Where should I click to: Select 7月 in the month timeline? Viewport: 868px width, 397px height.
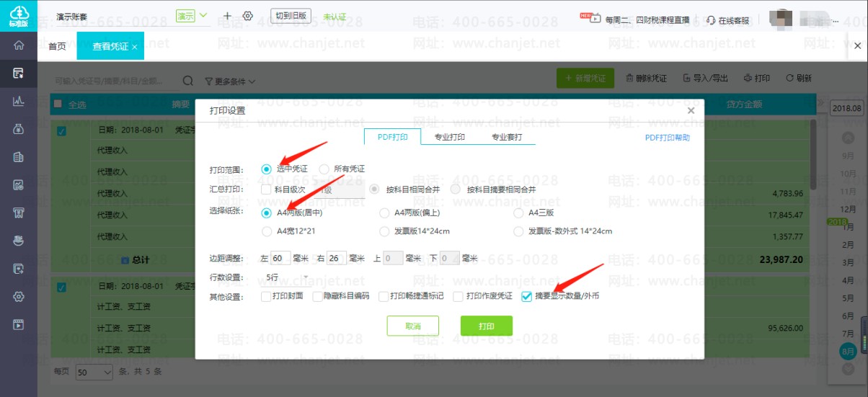pos(849,334)
